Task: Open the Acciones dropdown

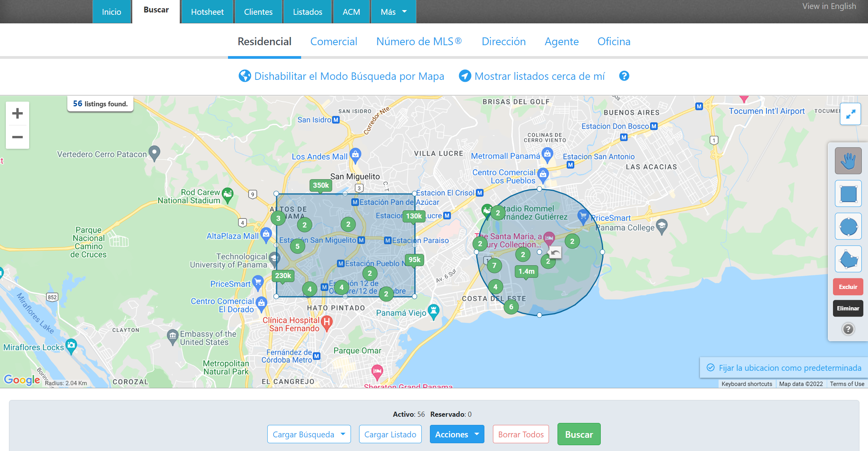Action: tap(457, 434)
